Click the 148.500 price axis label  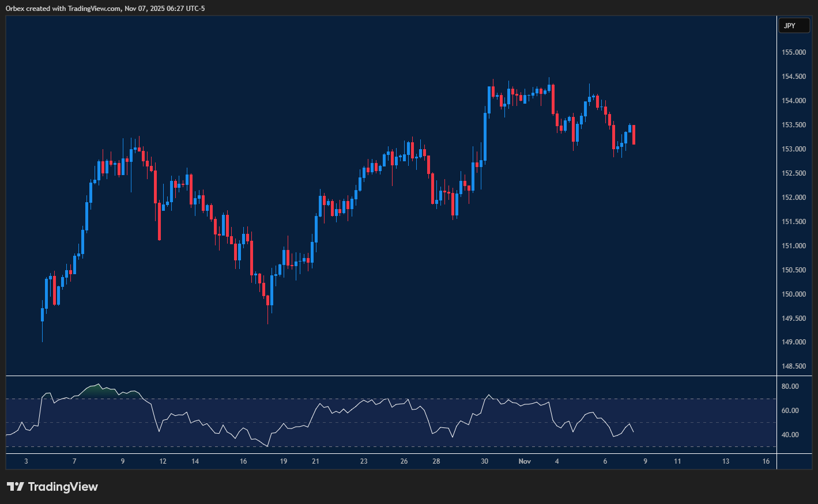[x=793, y=366]
